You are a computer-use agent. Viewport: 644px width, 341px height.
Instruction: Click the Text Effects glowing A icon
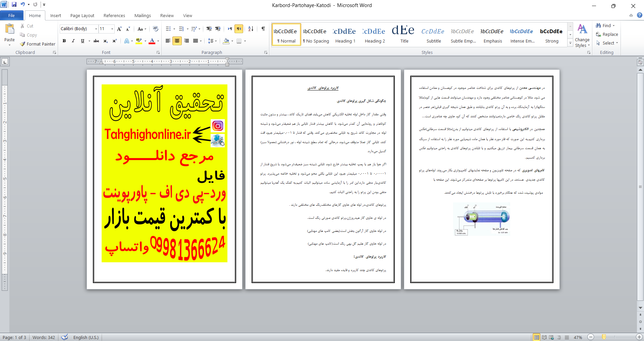coord(127,41)
